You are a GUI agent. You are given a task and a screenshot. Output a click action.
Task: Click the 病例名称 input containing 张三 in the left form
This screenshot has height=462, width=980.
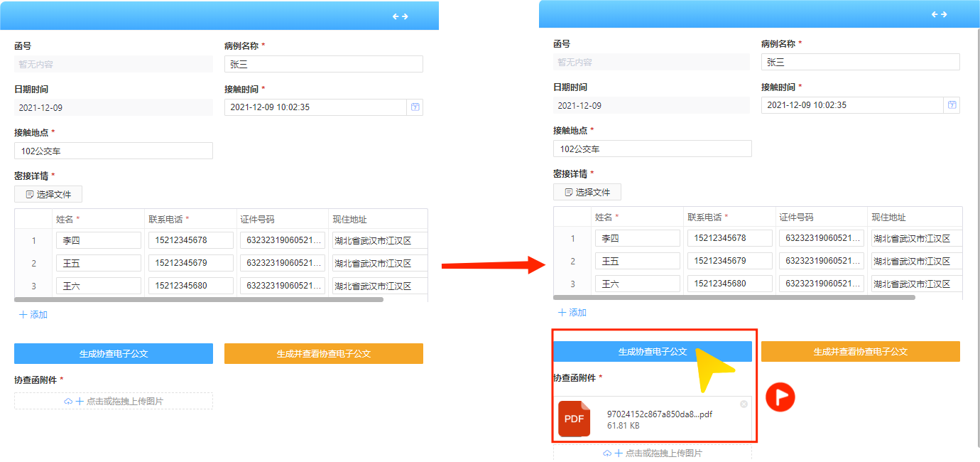tap(323, 64)
